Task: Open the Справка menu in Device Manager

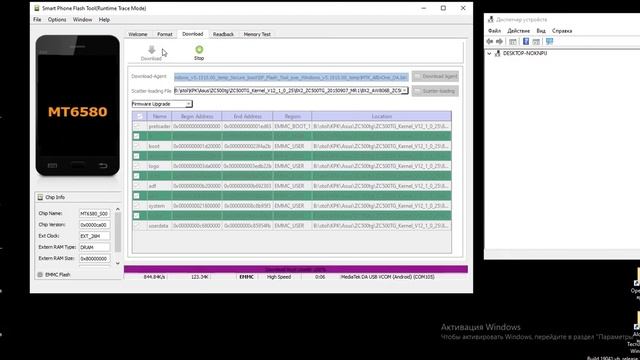Action: (562, 31)
